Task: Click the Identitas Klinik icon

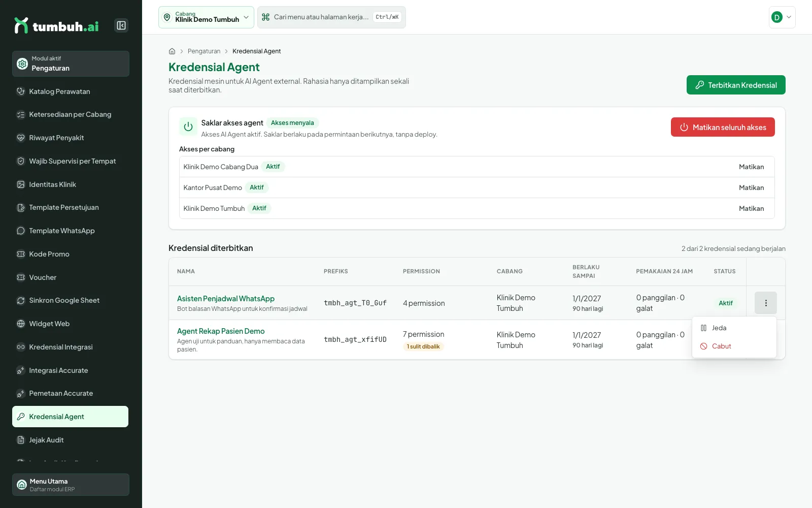Action: click(21, 184)
